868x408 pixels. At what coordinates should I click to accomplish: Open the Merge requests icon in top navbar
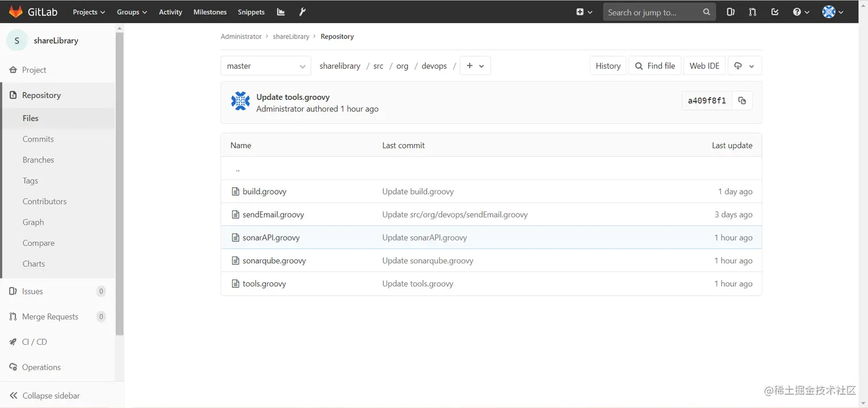coord(752,12)
